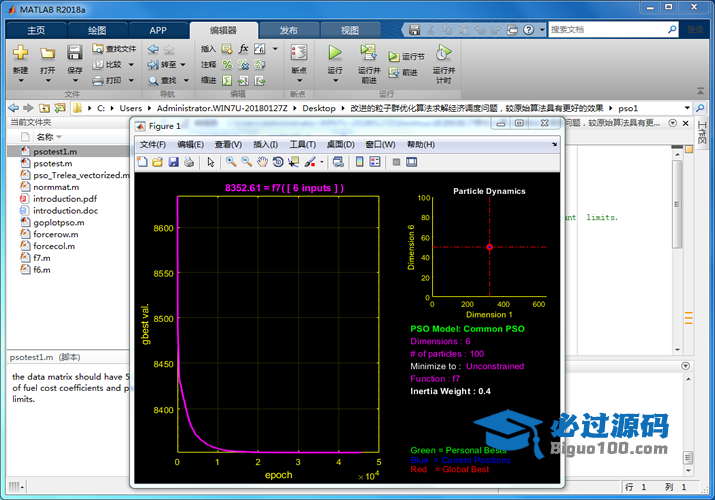Click Show Plot Tools and Dock icon
The image size is (715, 500).
[412, 162]
